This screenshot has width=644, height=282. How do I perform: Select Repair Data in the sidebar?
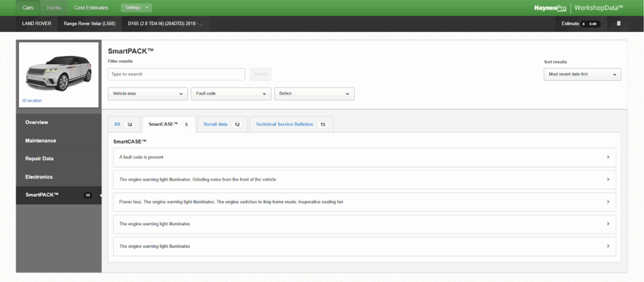pos(39,159)
